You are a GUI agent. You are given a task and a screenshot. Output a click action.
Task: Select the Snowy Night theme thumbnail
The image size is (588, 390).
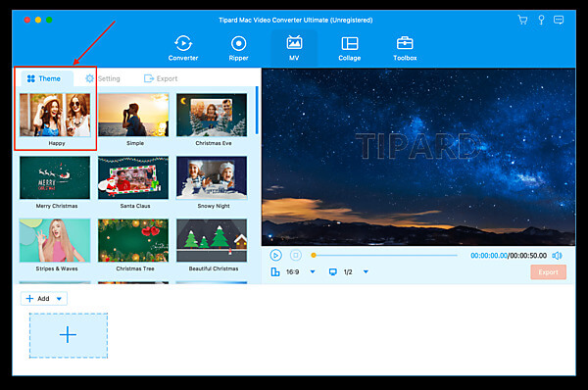[x=212, y=177]
